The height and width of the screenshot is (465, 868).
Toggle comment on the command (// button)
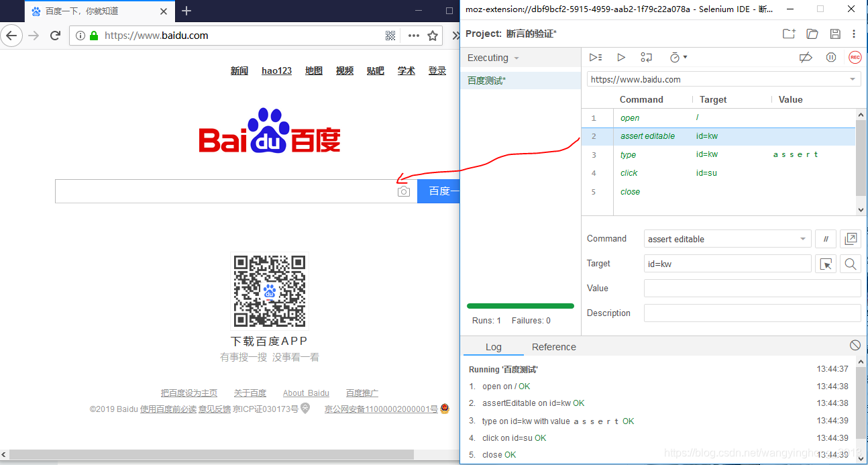[x=825, y=239]
